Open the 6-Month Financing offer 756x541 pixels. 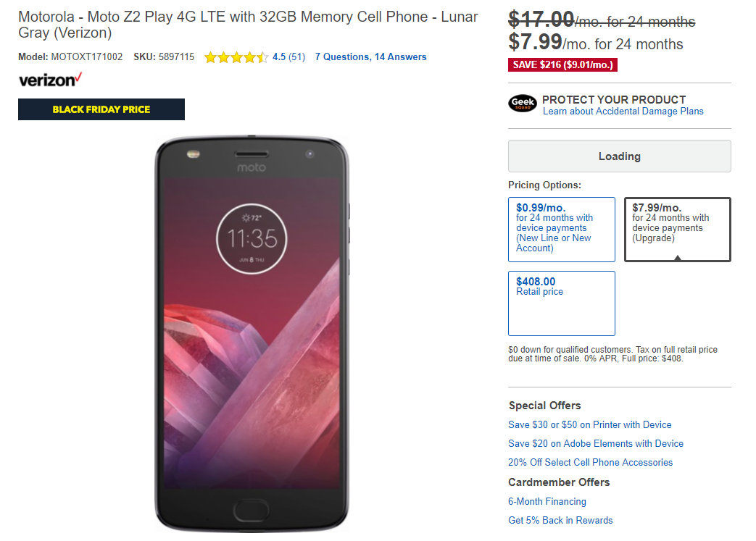[547, 502]
